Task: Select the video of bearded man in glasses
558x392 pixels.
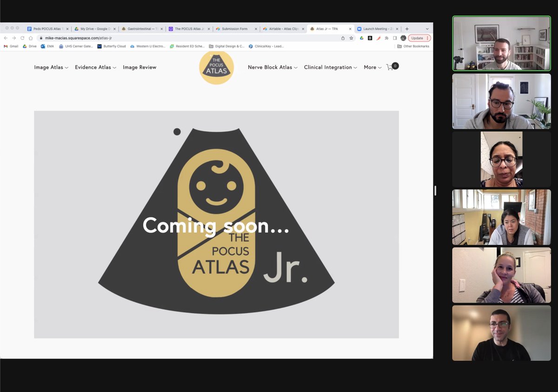Action: point(501,101)
